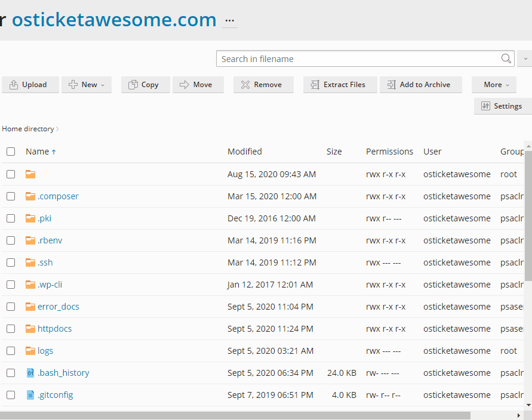Open the .gitconfig file link
Viewport: 532px width, 420px height.
point(56,395)
